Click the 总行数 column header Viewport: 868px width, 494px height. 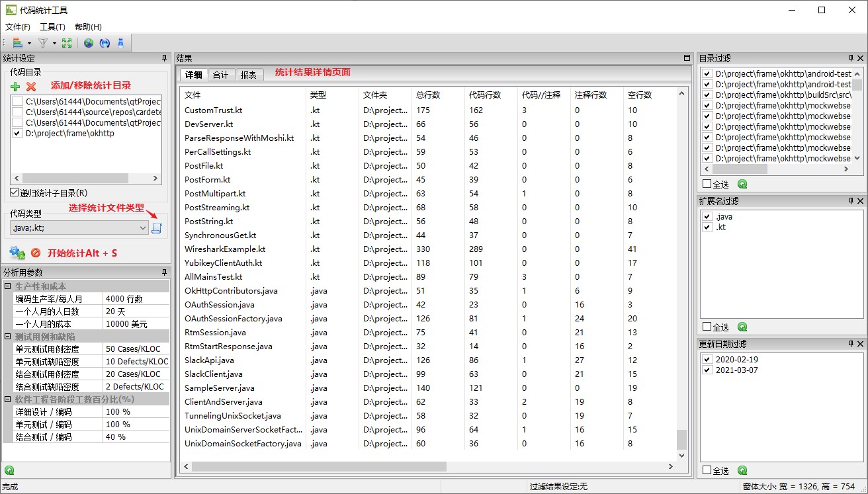point(428,95)
